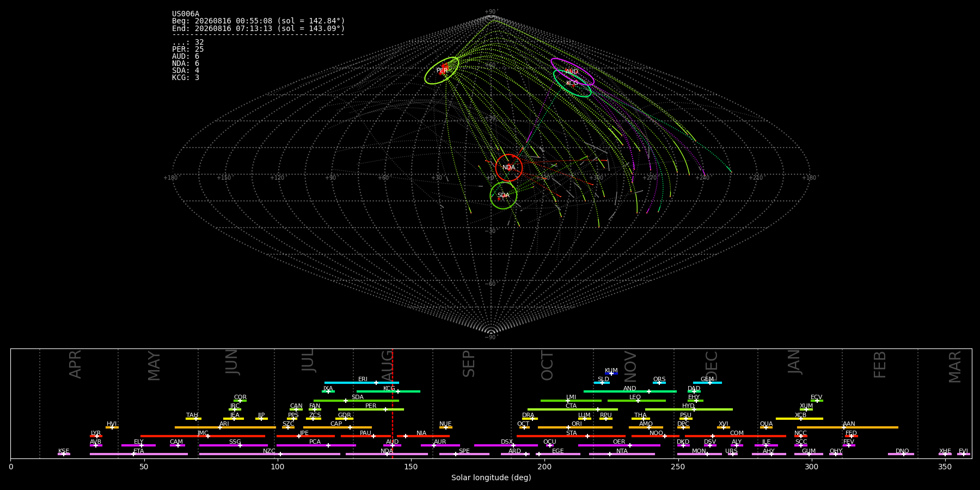Click the QUA shower marker in January

(x=766, y=427)
